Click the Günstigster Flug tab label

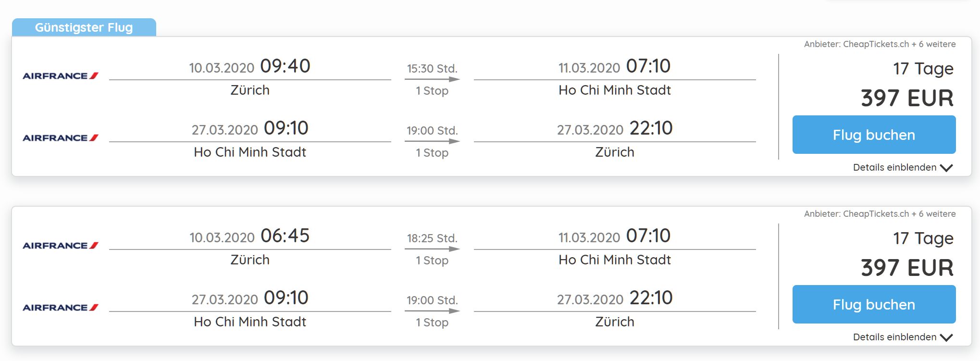coord(84,27)
